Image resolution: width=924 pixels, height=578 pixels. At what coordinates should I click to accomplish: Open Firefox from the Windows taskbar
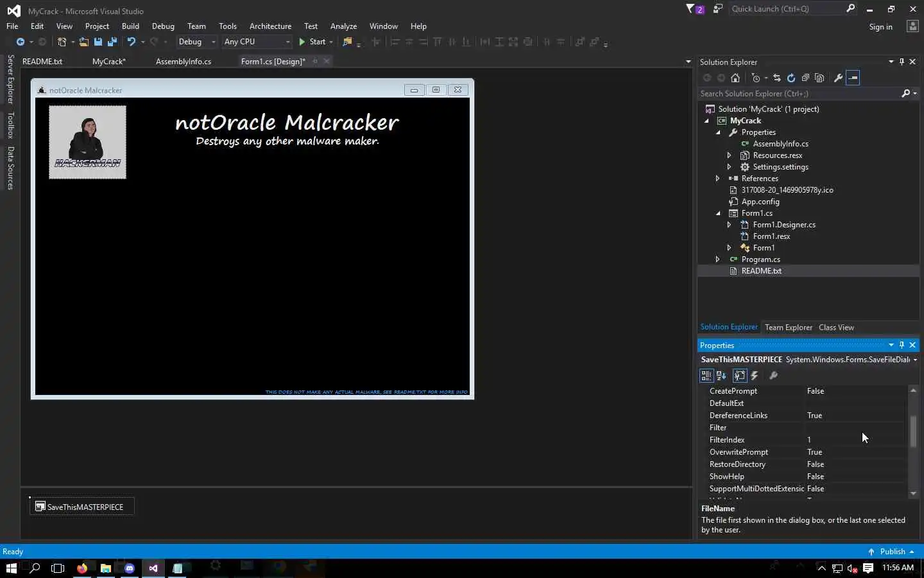tap(82, 568)
